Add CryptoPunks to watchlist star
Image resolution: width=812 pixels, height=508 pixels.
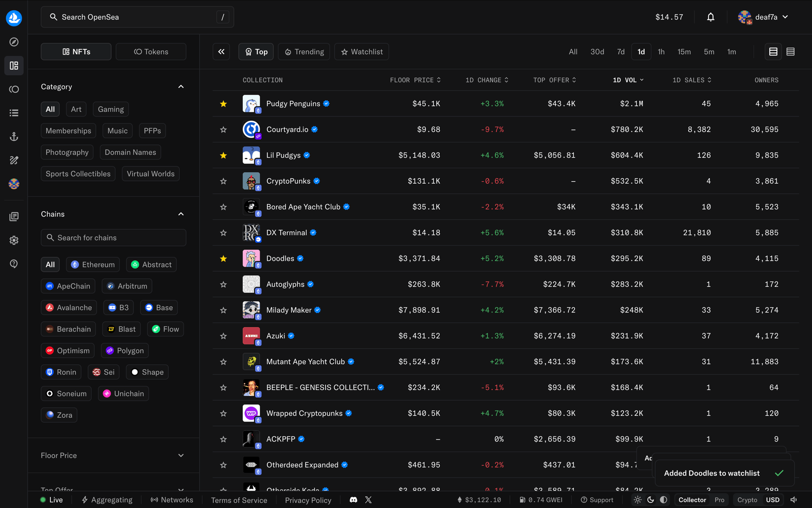coord(223,181)
